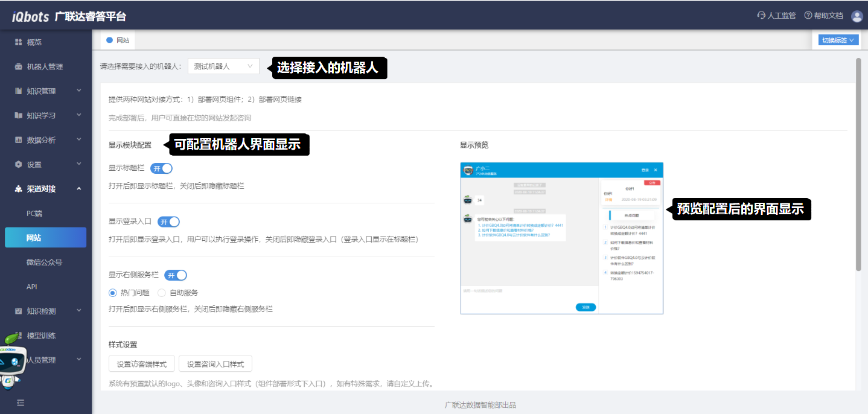
Task: Click the 设置访客端样式 button
Action: [x=142, y=364]
